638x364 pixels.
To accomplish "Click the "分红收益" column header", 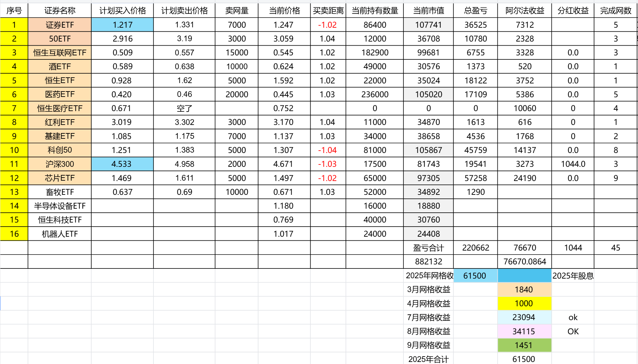I will coord(573,11).
